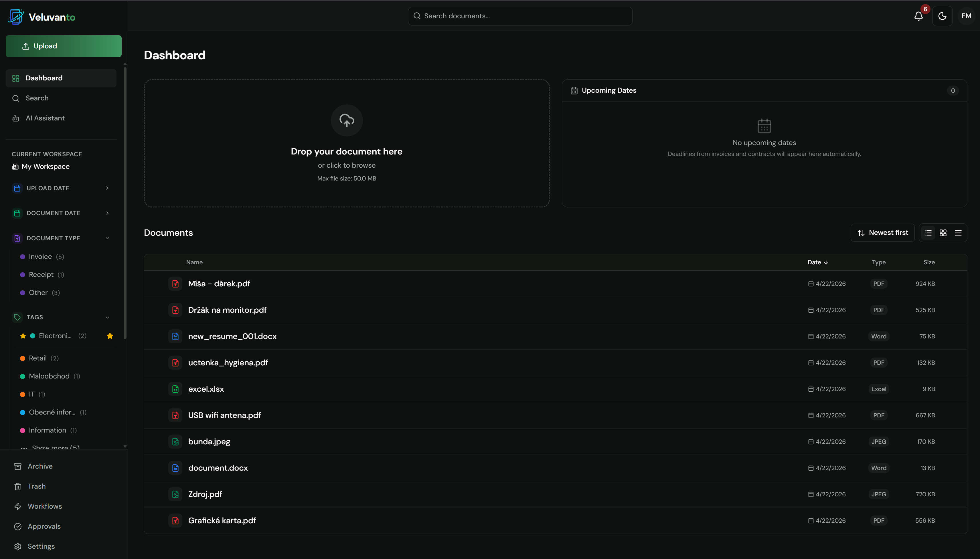The height and width of the screenshot is (559, 980).
Task: Click the cloud upload icon in drop zone
Action: click(x=346, y=120)
